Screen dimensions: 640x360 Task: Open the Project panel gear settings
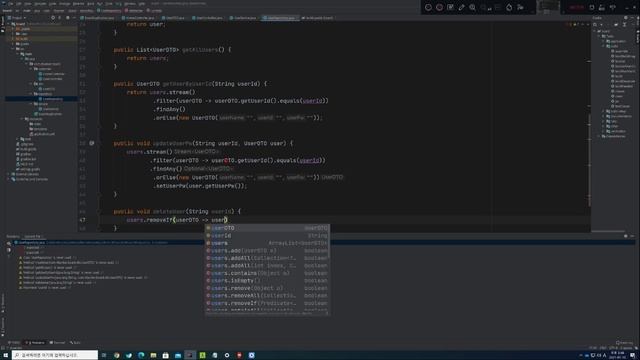point(68,18)
